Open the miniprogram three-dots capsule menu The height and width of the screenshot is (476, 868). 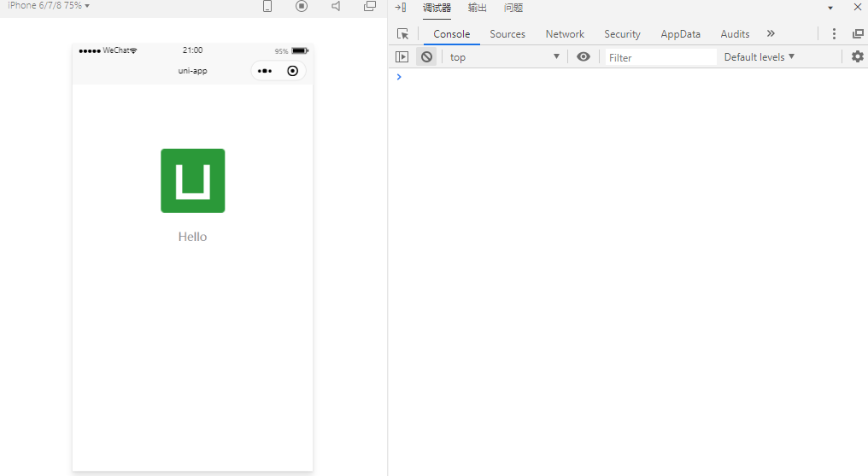click(x=265, y=71)
